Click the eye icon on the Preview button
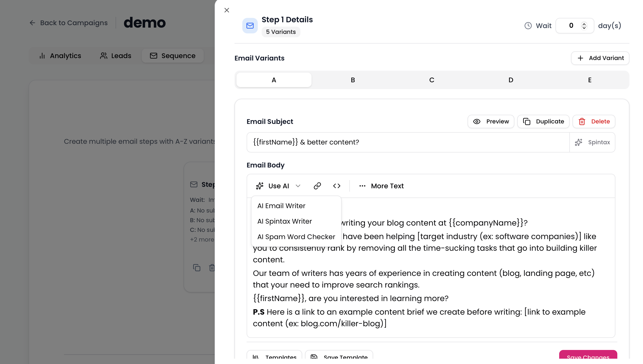Screen dimensions: 643x364 (x=476, y=121)
